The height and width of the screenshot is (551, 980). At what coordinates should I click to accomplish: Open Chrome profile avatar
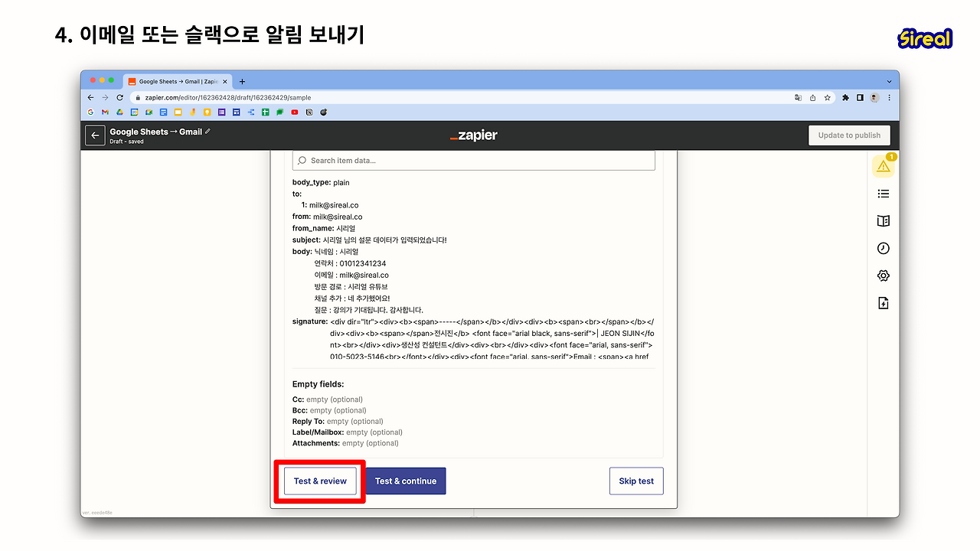tap(874, 98)
